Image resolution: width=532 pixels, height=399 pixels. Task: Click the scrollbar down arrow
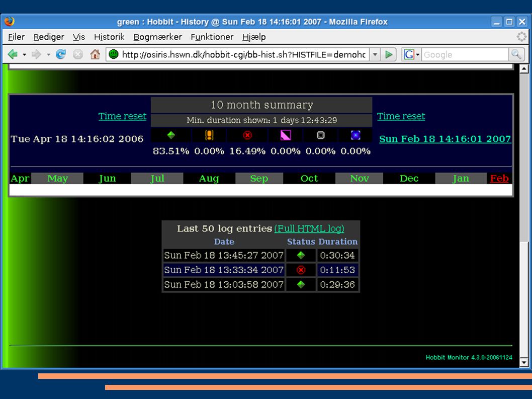pos(524,363)
